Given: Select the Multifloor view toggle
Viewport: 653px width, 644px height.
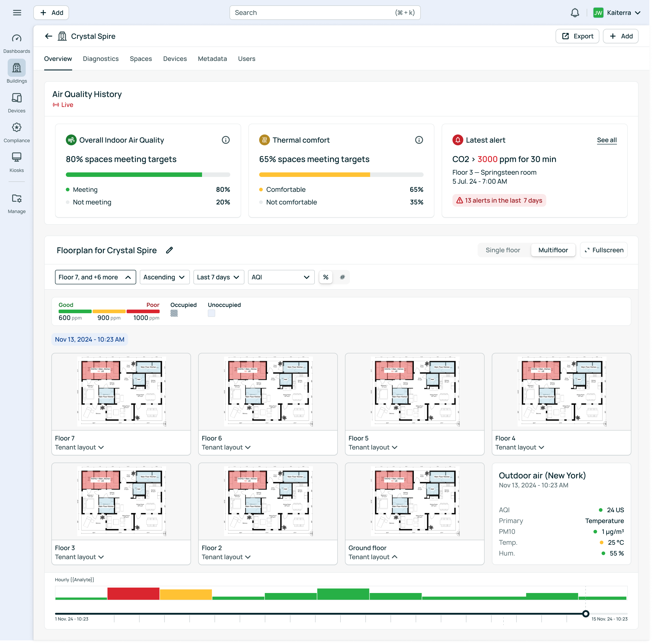Looking at the screenshot, I should click(x=553, y=250).
